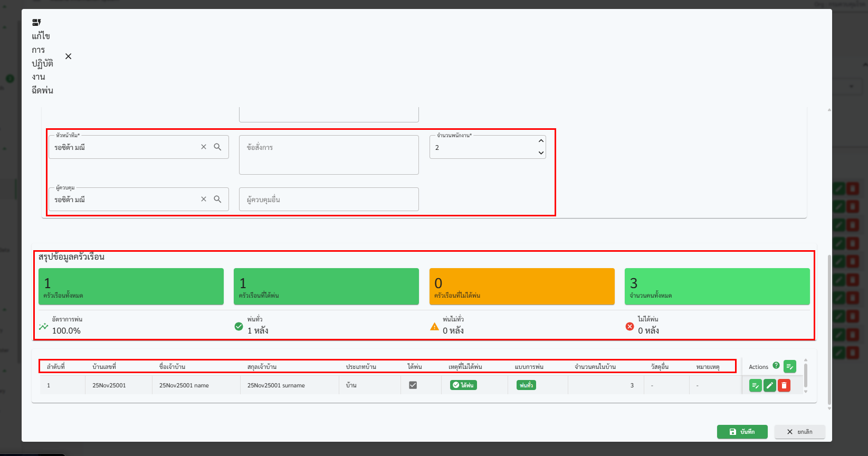
Task: Click the บันทึก save button
Action: click(x=742, y=432)
